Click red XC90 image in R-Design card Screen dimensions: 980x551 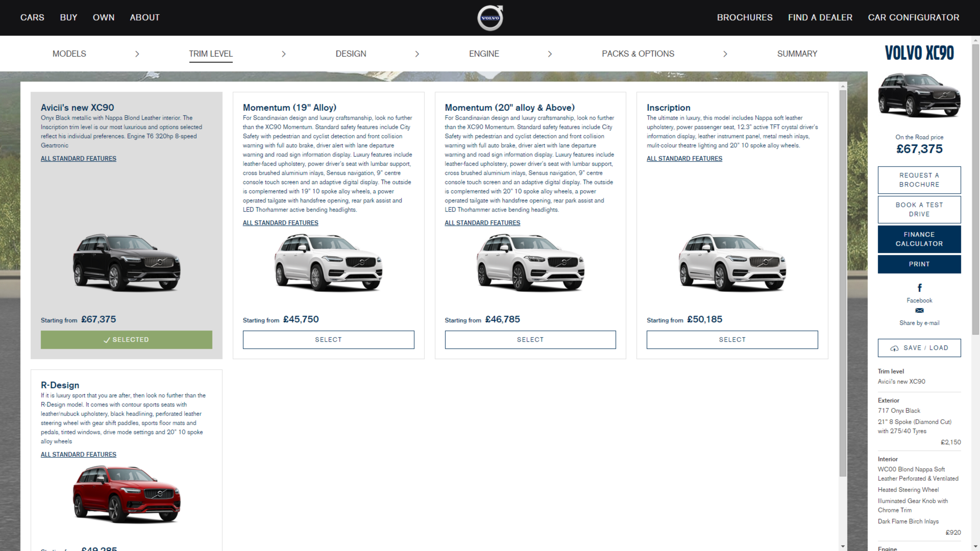(x=127, y=494)
